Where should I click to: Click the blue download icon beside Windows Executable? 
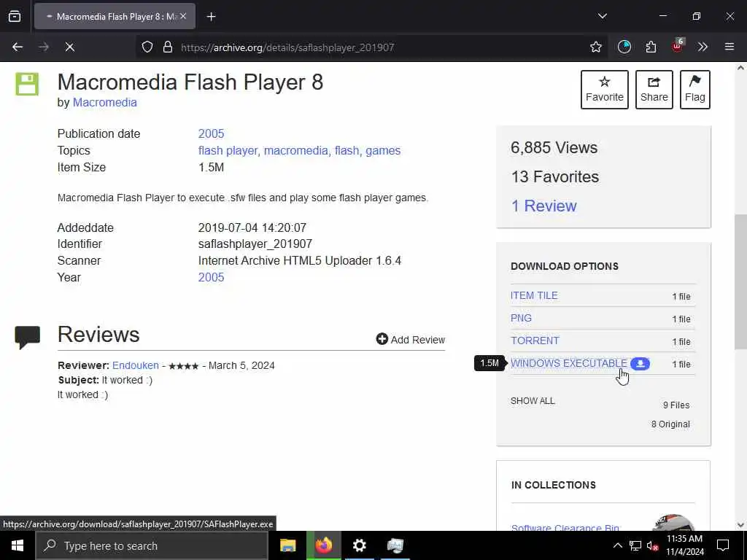(640, 364)
